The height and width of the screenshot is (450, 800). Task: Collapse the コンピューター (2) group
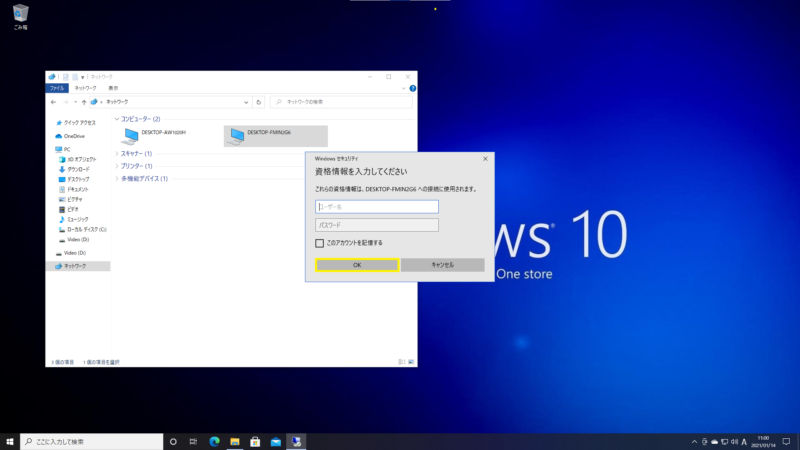[117, 119]
